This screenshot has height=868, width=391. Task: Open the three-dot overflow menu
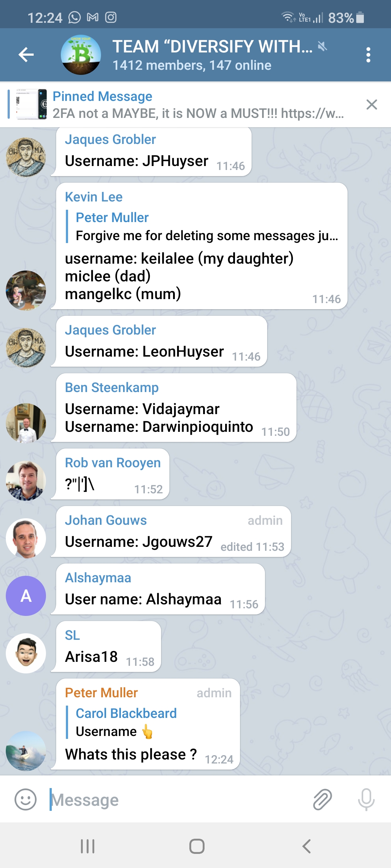[x=368, y=55]
